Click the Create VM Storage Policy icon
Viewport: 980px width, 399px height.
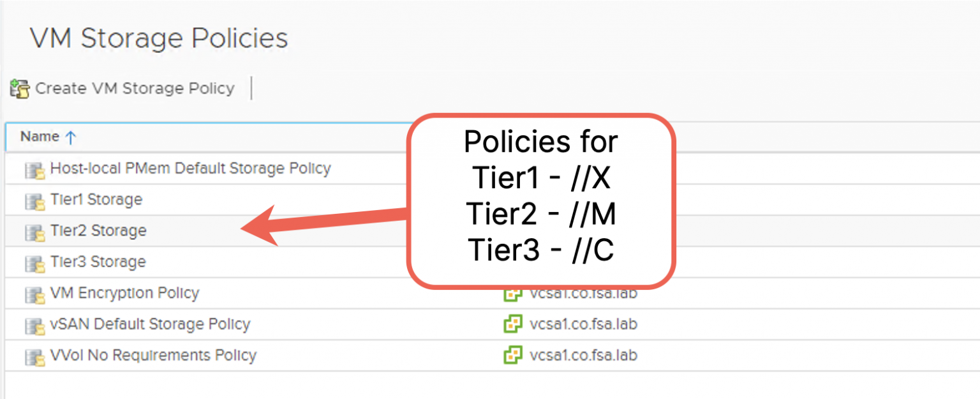coord(20,89)
